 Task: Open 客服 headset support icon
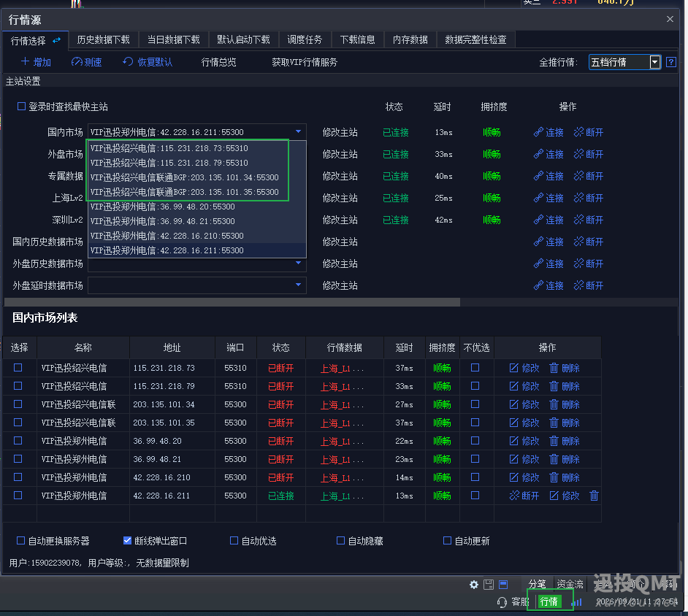tap(502, 602)
